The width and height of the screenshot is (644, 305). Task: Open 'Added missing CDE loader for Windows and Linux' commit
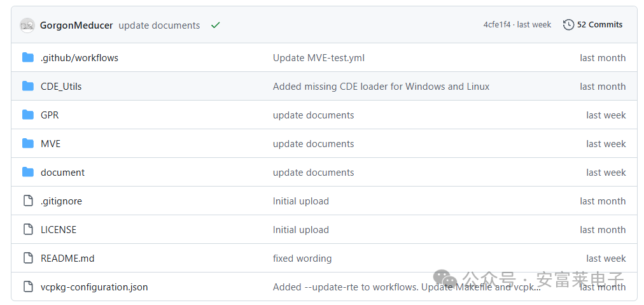point(381,87)
